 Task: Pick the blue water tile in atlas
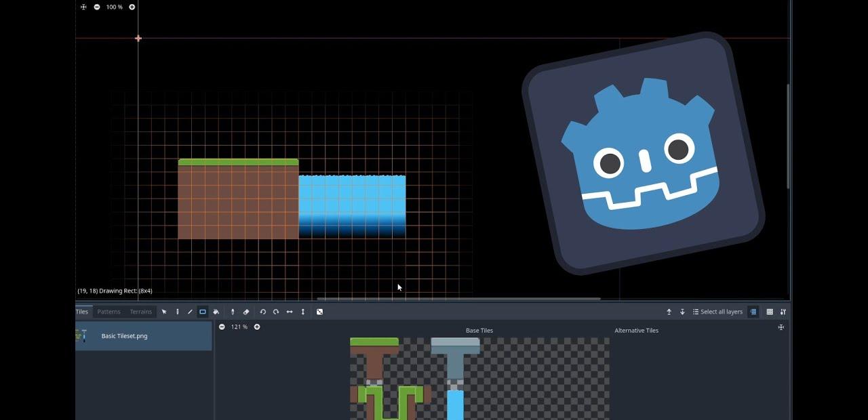coord(455,404)
